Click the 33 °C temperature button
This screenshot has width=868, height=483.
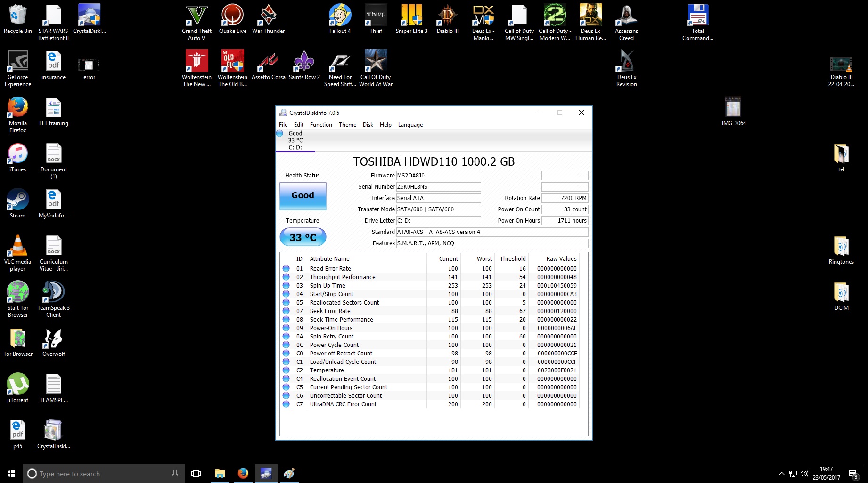pyautogui.click(x=303, y=237)
